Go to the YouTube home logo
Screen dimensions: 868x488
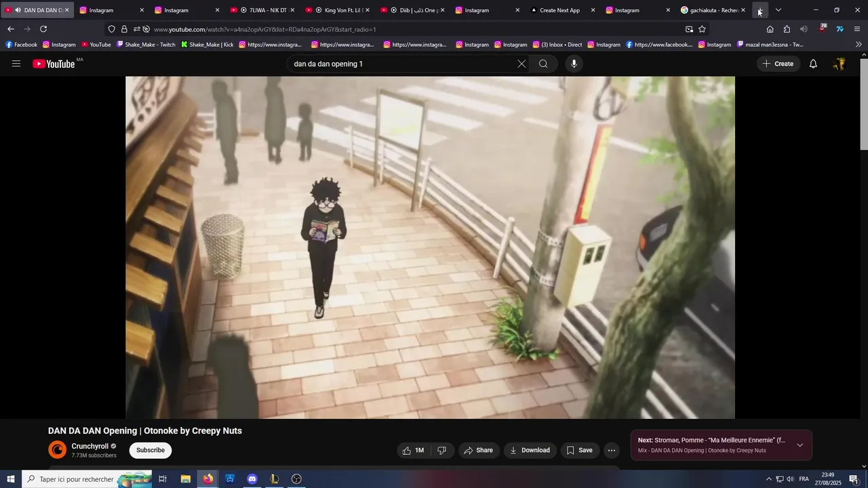54,64
